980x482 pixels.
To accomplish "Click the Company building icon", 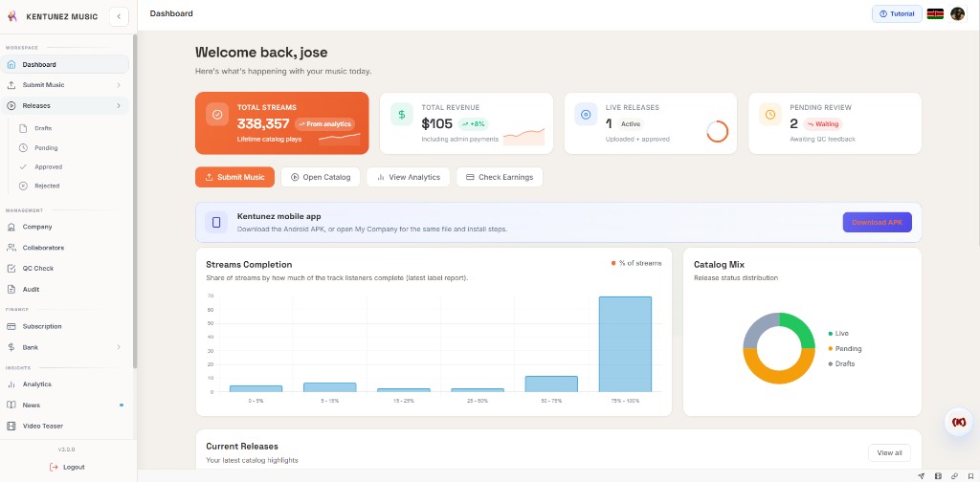I will coord(11,227).
